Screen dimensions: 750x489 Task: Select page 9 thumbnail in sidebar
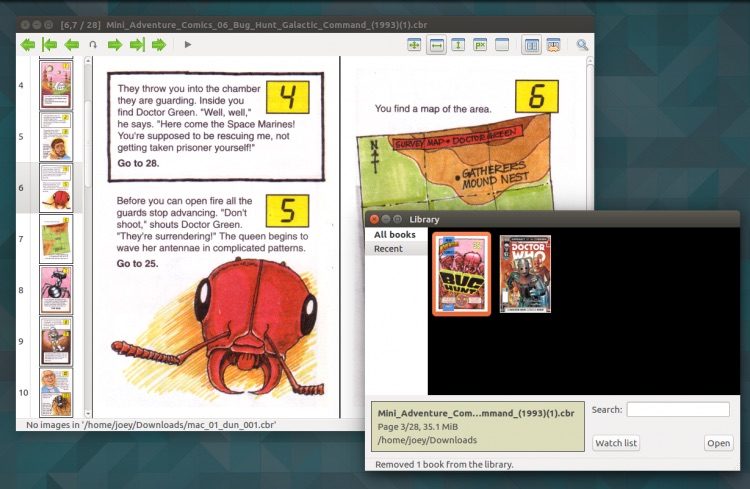point(56,341)
